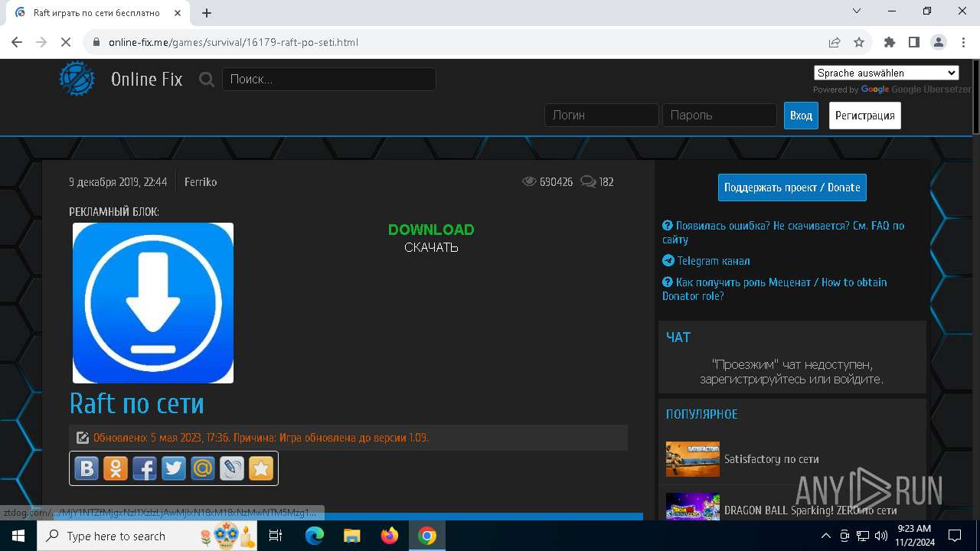Open the FAQ error link

(x=783, y=233)
